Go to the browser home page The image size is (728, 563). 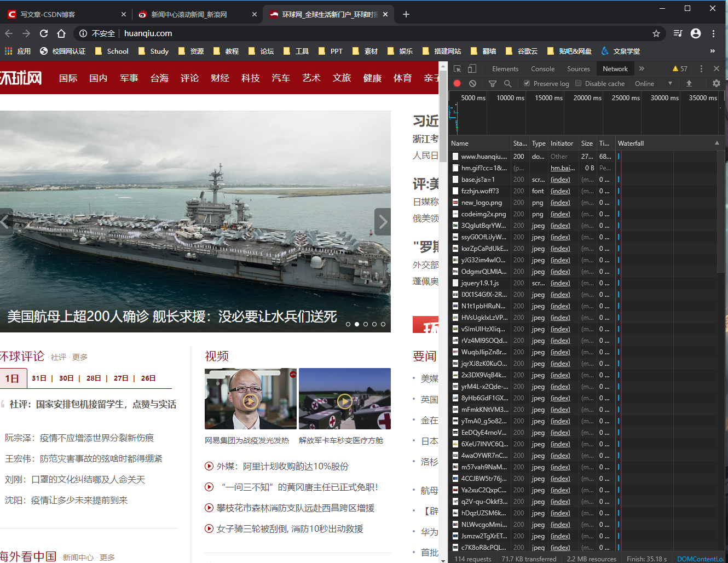click(61, 33)
